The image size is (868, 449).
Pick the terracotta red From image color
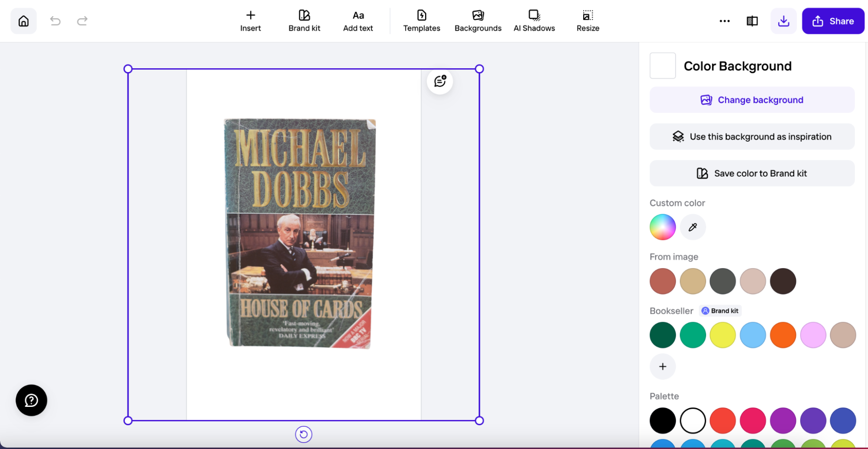point(663,281)
